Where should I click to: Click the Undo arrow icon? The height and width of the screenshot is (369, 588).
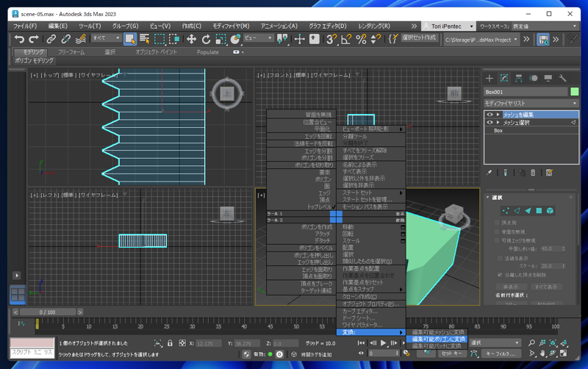pos(19,39)
